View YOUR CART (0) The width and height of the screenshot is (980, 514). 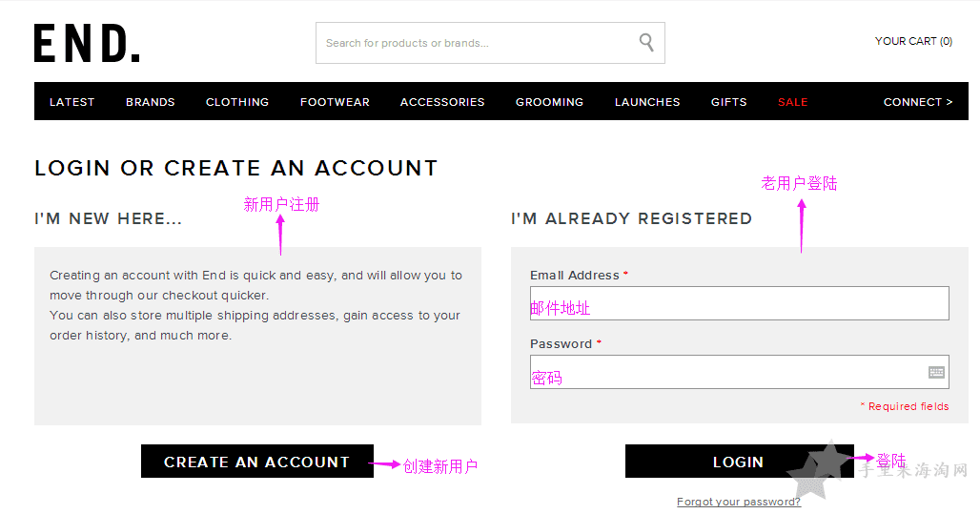point(913,41)
